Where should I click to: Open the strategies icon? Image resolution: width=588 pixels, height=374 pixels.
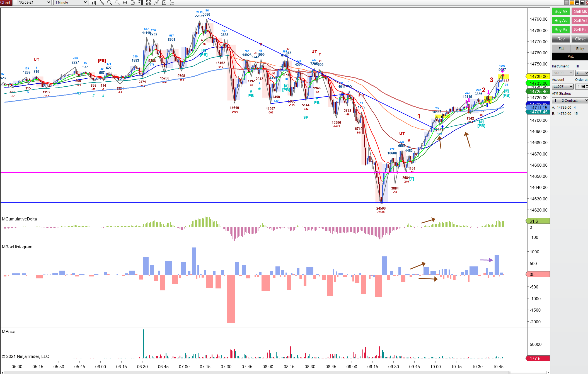(x=164, y=3)
